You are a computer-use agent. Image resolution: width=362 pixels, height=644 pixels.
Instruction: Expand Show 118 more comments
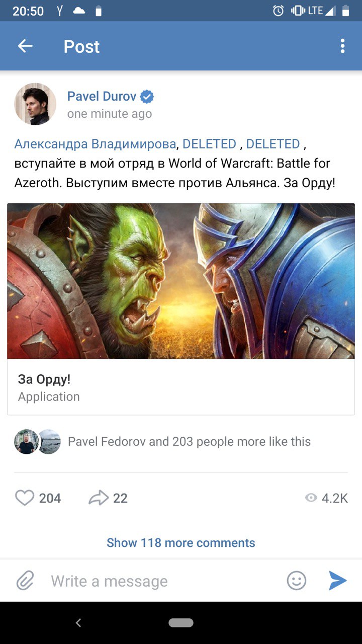click(x=181, y=543)
